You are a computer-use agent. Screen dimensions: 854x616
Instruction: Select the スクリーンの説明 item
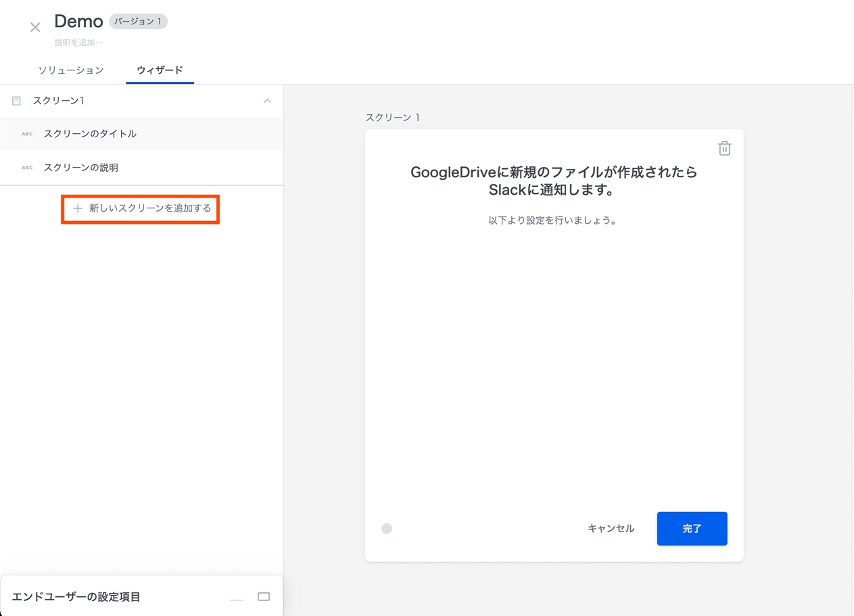[80, 168]
